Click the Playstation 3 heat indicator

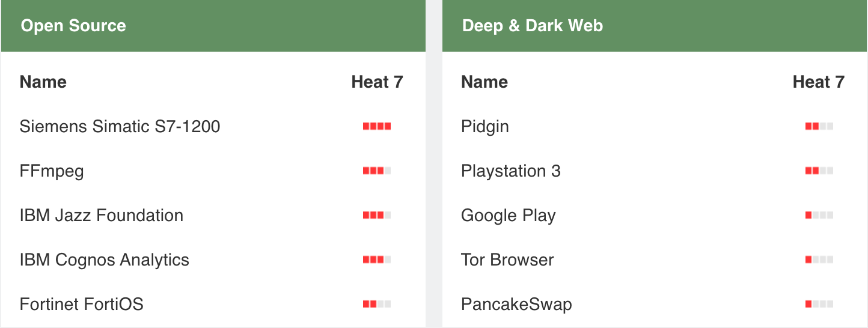click(819, 171)
